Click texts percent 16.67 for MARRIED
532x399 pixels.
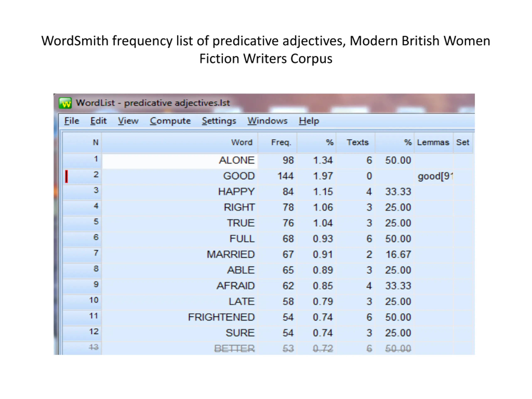tap(398, 254)
